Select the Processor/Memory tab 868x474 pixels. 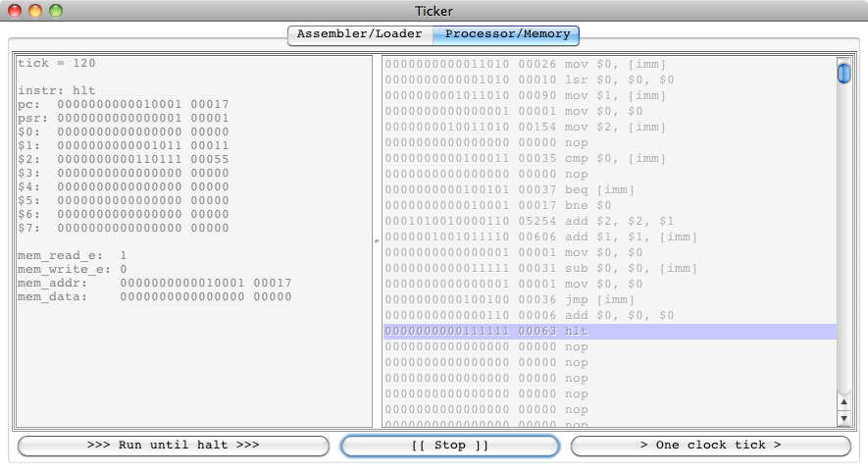click(506, 34)
